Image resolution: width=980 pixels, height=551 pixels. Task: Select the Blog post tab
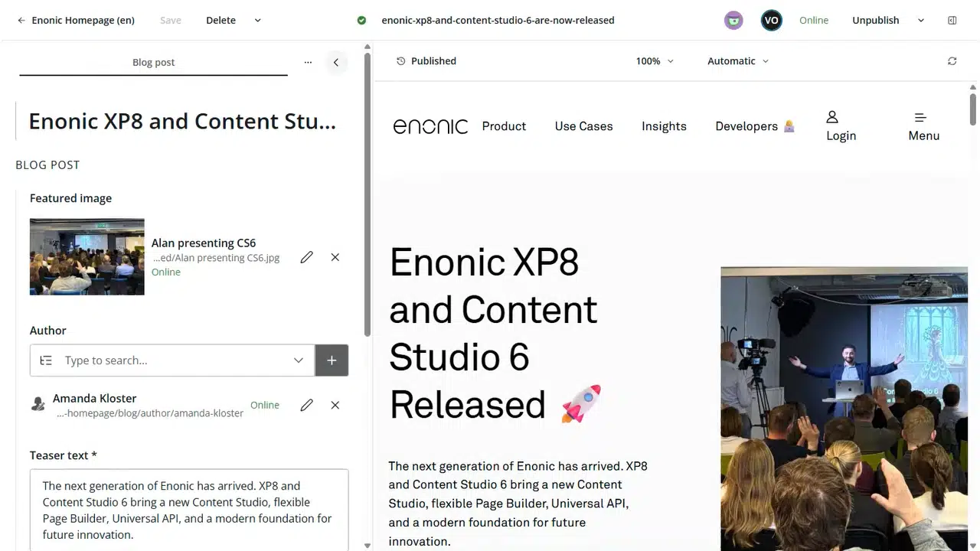153,63
